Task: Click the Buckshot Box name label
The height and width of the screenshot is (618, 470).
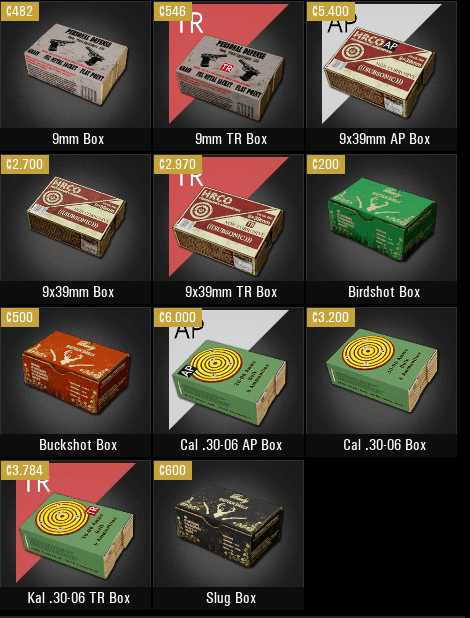Action: pos(78,445)
